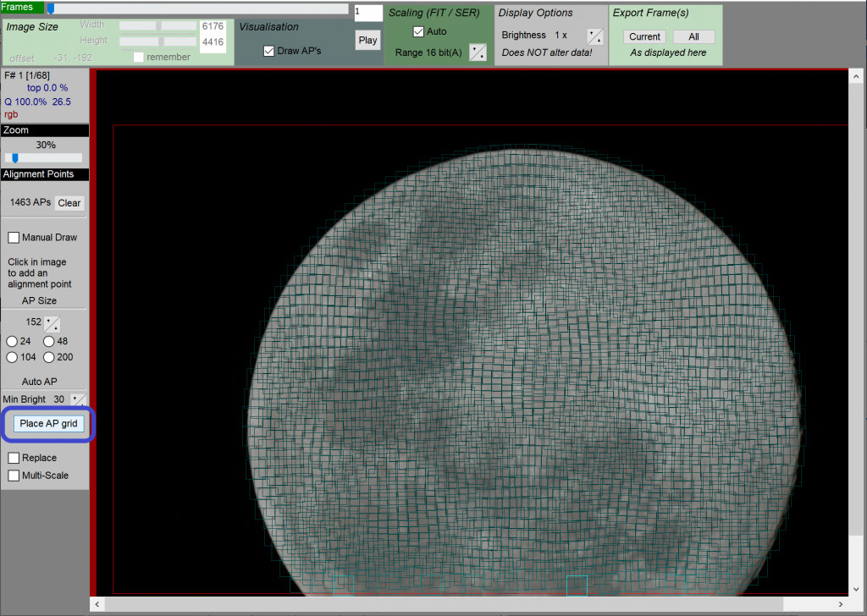Click the Place AP grid button

pyautogui.click(x=48, y=424)
